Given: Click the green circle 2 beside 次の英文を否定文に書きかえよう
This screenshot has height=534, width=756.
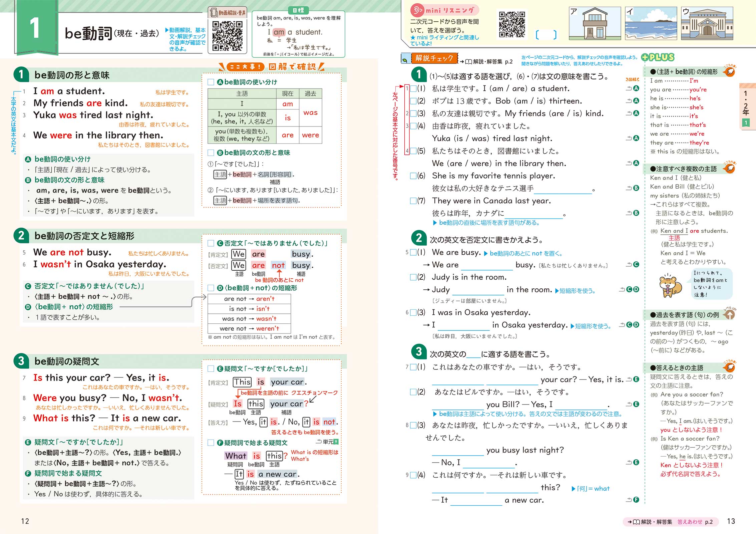Looking at the screenshot, I should tap(419, 238).
